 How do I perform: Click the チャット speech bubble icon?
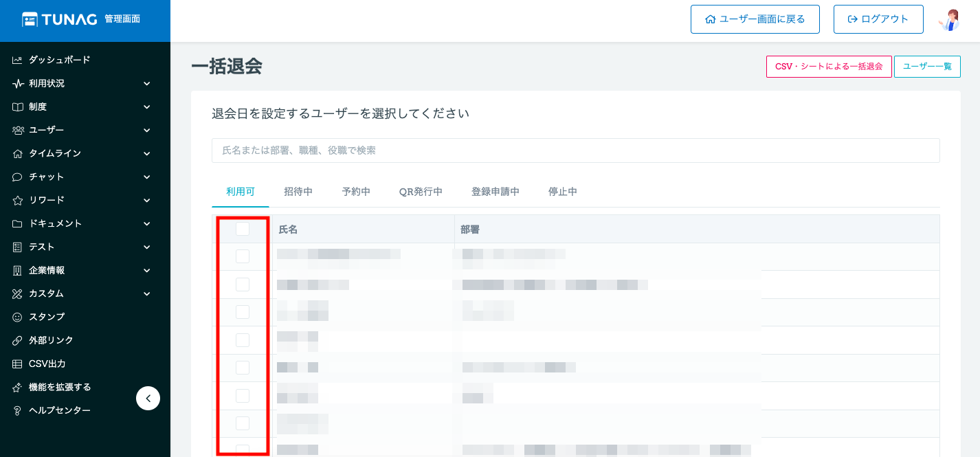point(18,177)
